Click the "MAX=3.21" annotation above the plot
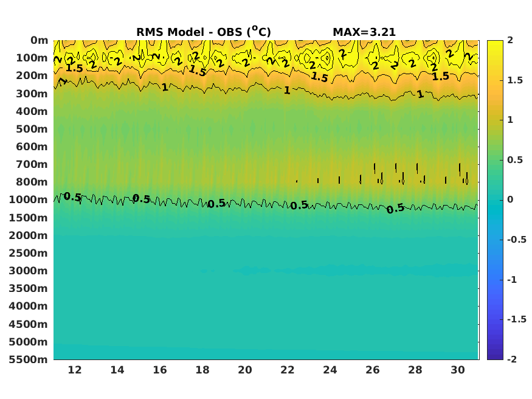Image resolution: width=532 pixels, height=399 pixels. pyautogui.click(x=364, y=32)
